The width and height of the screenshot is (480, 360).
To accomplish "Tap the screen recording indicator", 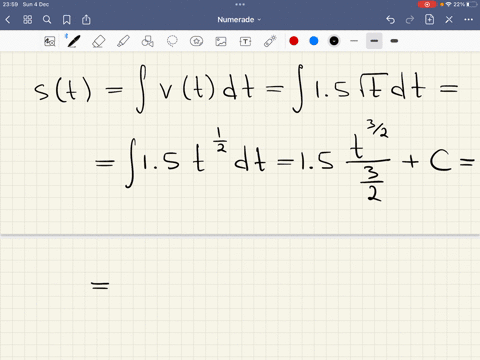I will pos(427,4).
